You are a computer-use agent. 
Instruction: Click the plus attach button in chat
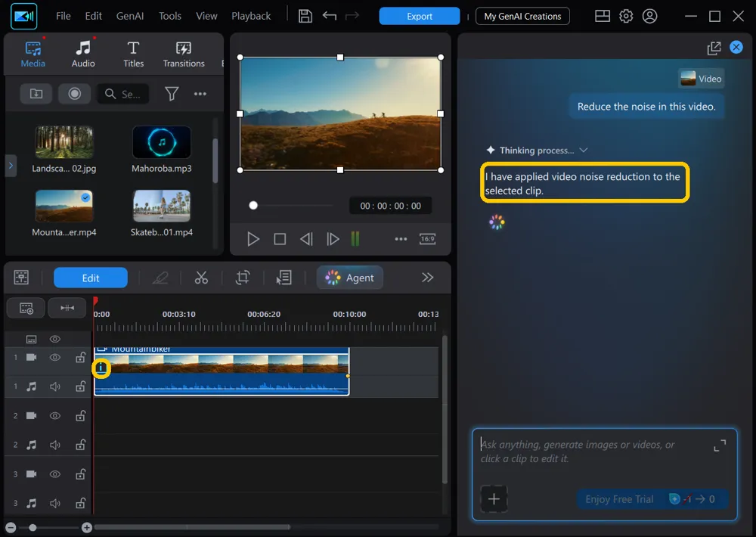click(494, 498)
